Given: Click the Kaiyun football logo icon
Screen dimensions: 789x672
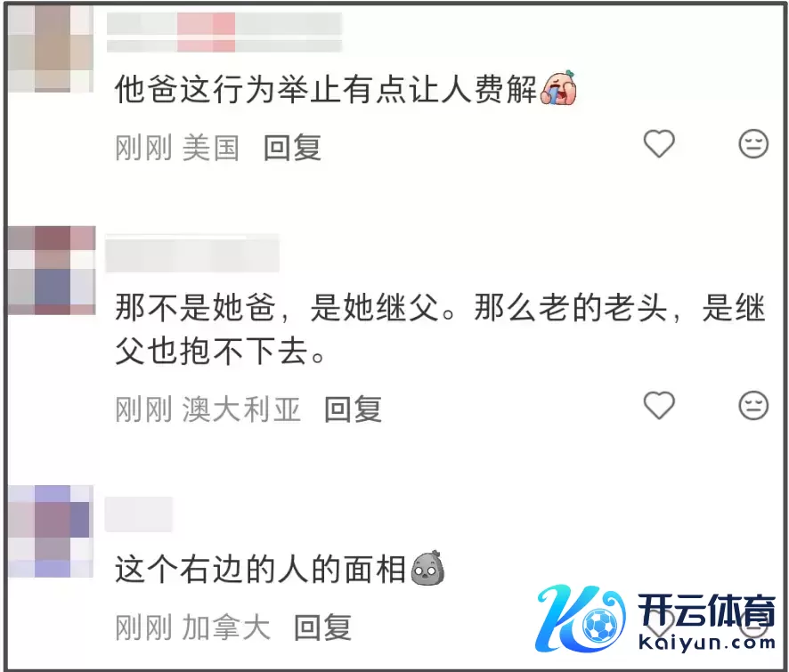Looking at the screenshot, I should click(x=582, y=618).
